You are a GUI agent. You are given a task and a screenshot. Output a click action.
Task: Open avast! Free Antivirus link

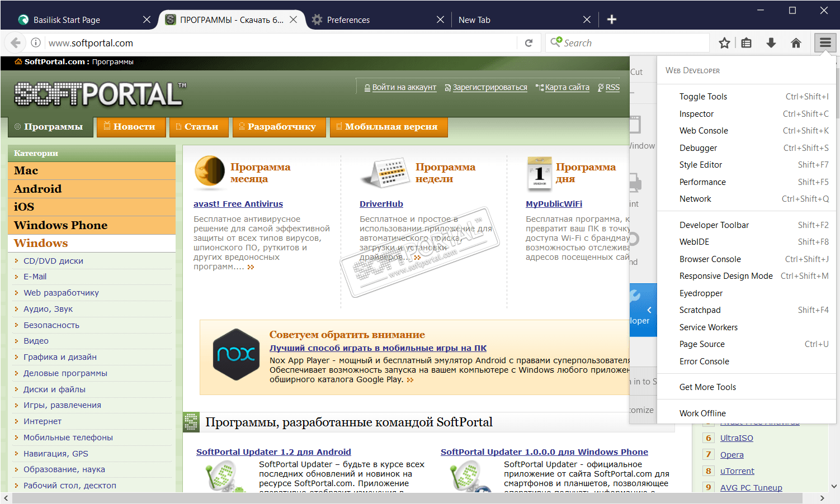pyautogui.click(x=238, y=204)
